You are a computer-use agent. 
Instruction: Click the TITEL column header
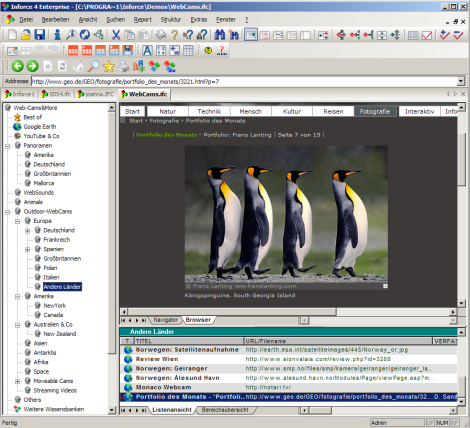click(189, 341)
